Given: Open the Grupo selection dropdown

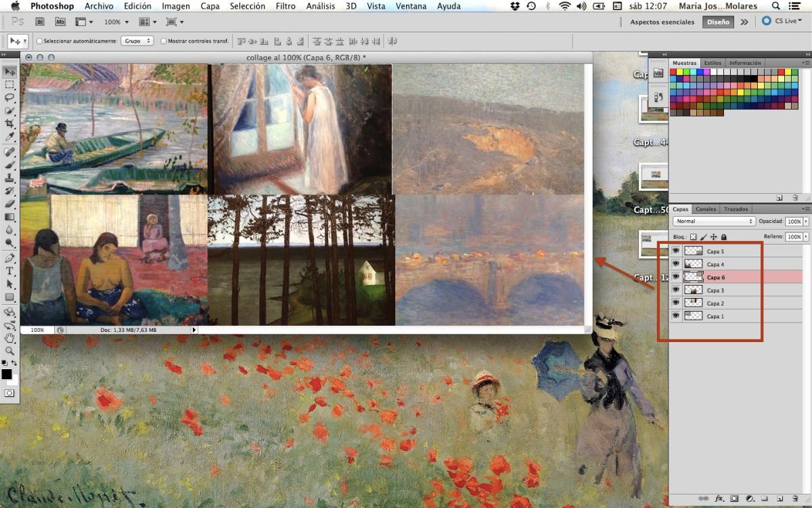Looking at the screenshot, I should [137, 41].
